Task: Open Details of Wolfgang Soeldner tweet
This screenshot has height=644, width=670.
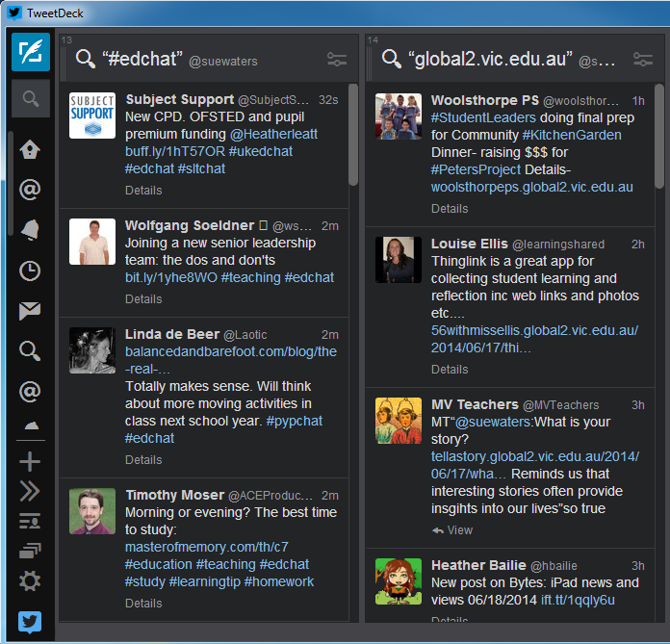Action: point(143,299)
